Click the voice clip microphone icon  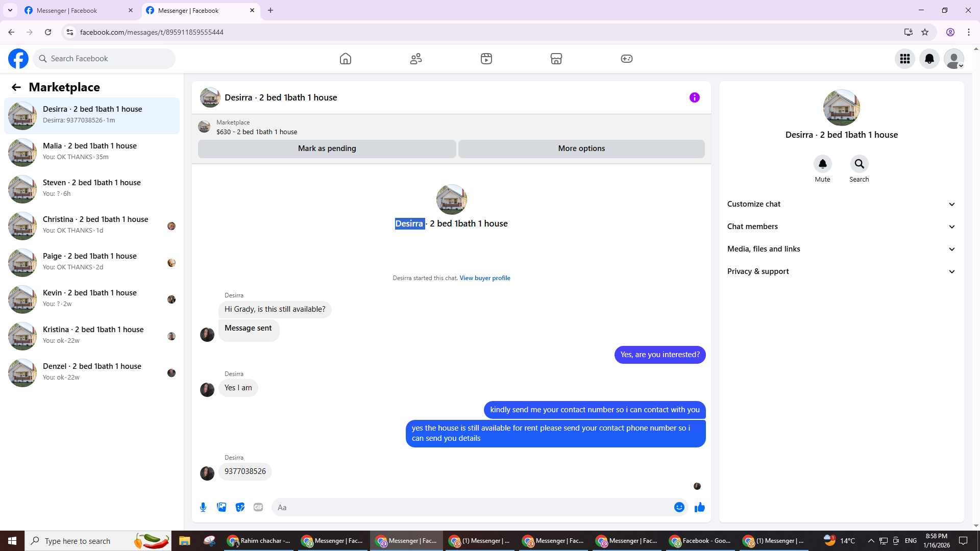203,507
